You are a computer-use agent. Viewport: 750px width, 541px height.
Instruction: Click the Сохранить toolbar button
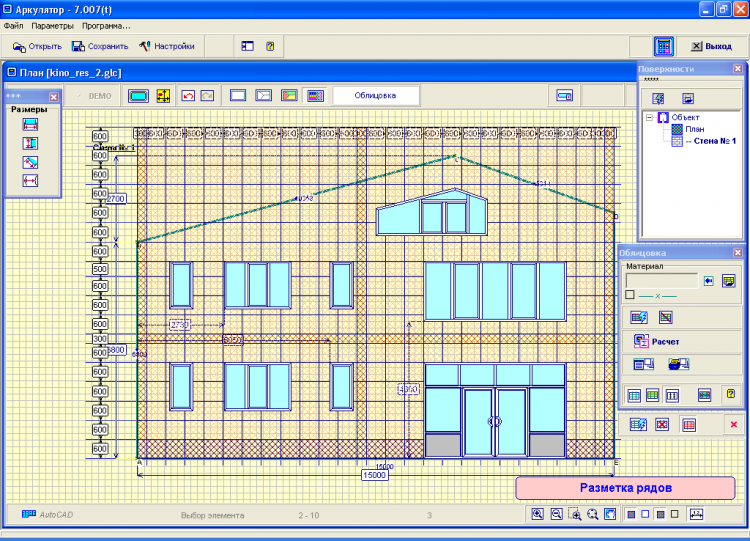click(x=100, y=46)
